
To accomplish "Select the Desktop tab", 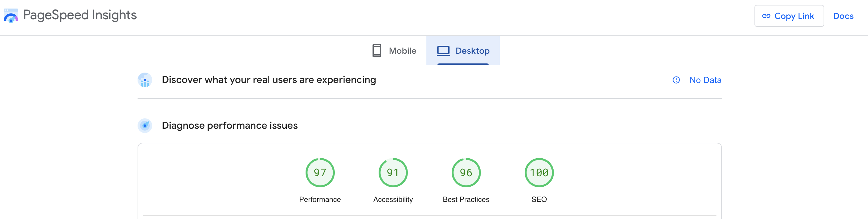I will click(463, 51).
